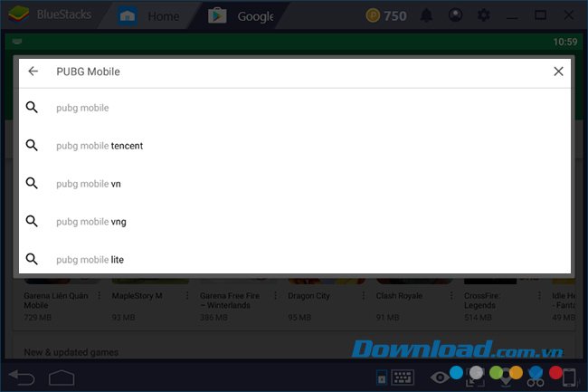Screen dimensions: 588x392
Task: Select the 'pubg mobile vng' suggestion
Action: (x=295, y=222)
